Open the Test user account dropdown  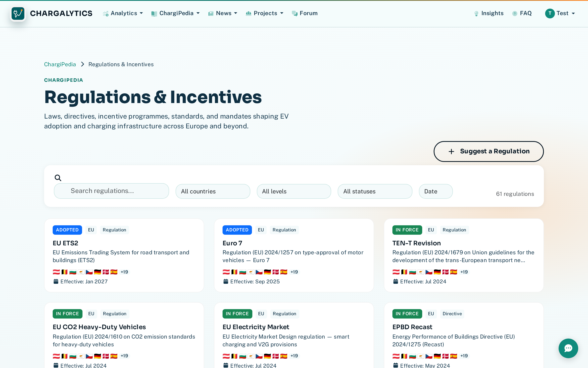560,13
